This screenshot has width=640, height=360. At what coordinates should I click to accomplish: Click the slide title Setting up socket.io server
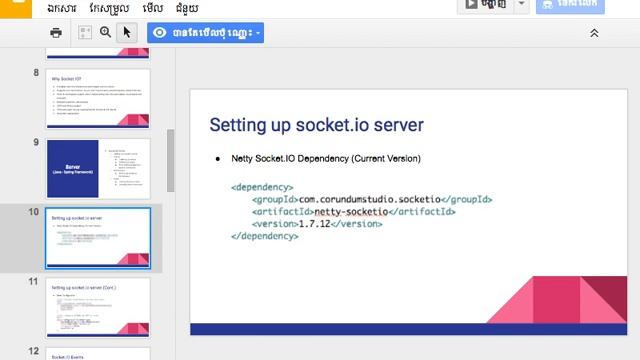pyautogui.click(x=316, y=124)
